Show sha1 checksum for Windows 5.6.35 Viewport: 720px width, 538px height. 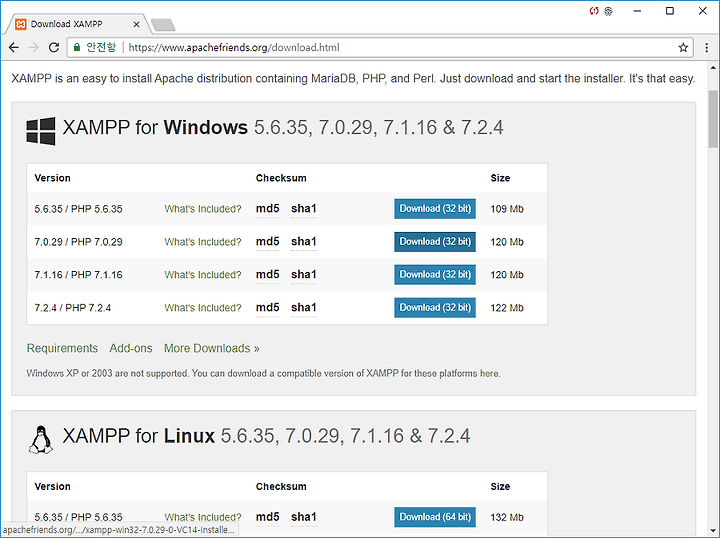point(304,209)
